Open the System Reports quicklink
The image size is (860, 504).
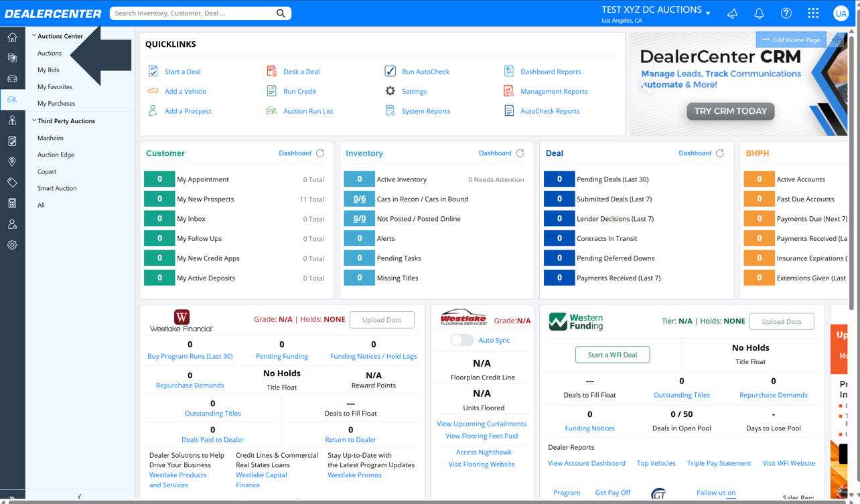(x=426, y=111)
